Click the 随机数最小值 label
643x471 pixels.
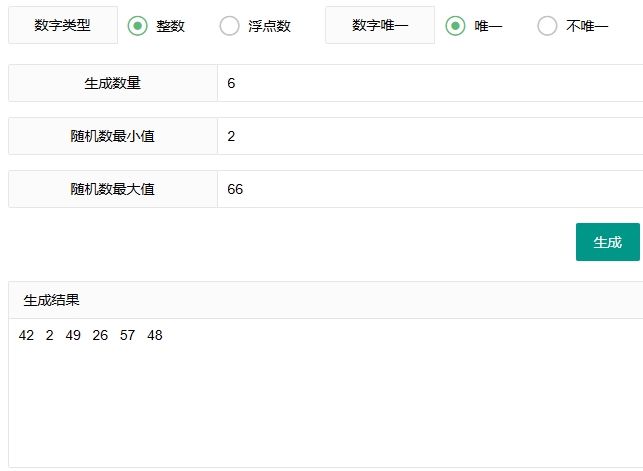[x=113, y=136]
